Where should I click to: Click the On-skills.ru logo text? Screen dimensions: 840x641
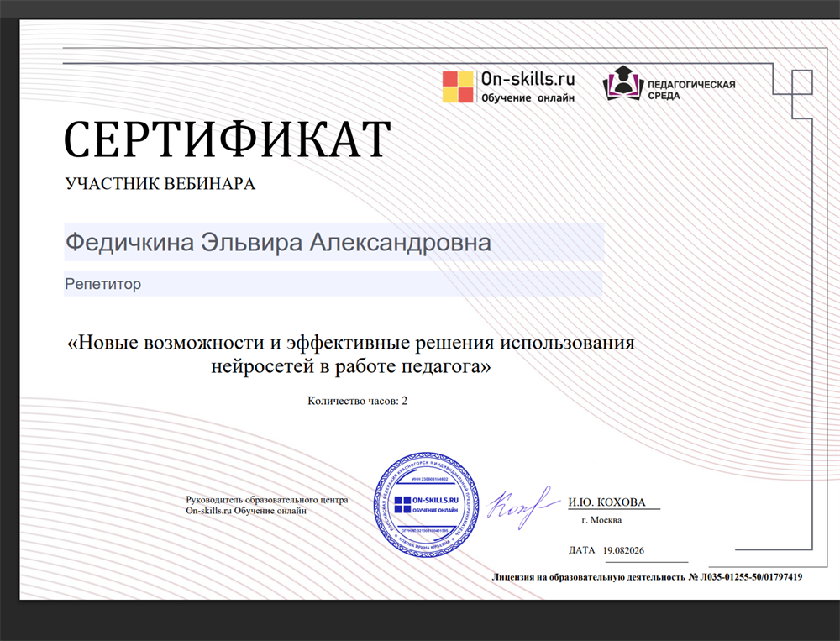point(528,79)
